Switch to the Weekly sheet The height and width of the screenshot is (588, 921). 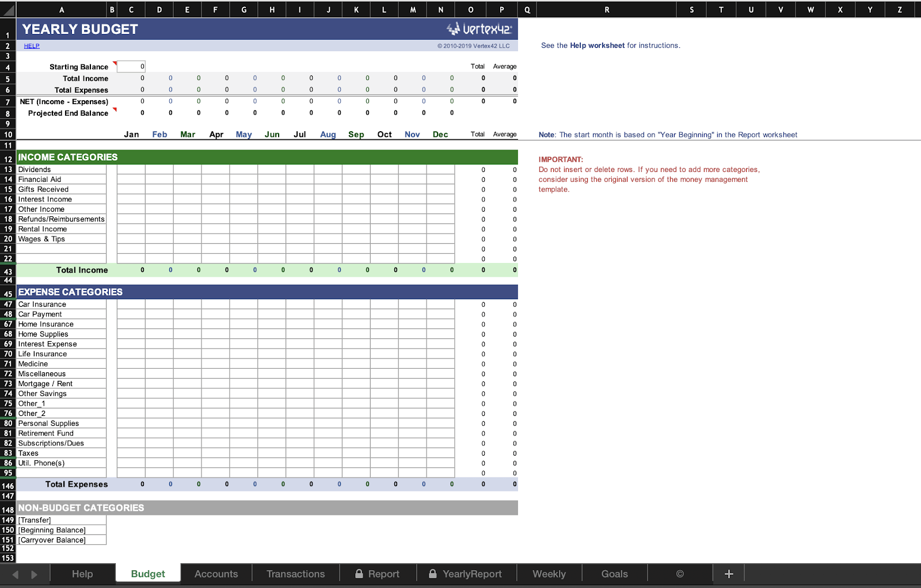pos(549,574)
